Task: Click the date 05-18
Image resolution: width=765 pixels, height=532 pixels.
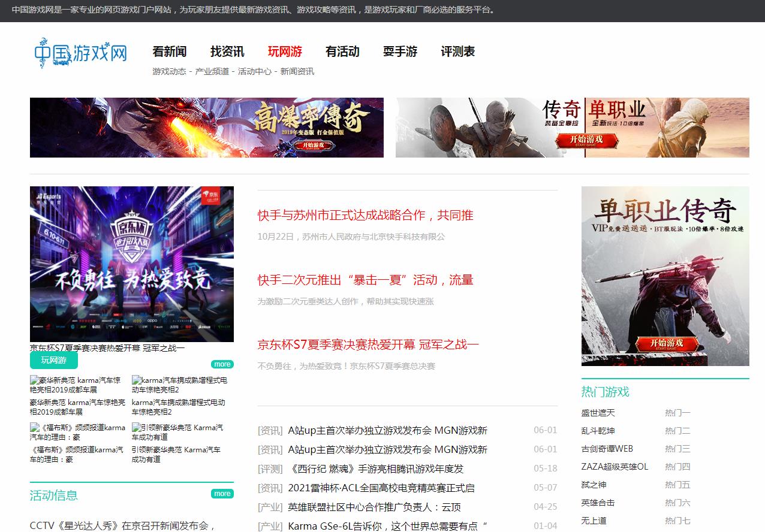Action: 546,468
